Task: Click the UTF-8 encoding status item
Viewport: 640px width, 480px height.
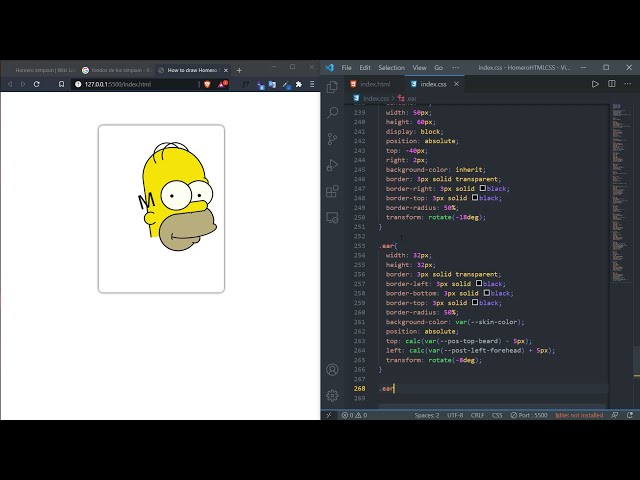Action: click(x=455, y=415)
